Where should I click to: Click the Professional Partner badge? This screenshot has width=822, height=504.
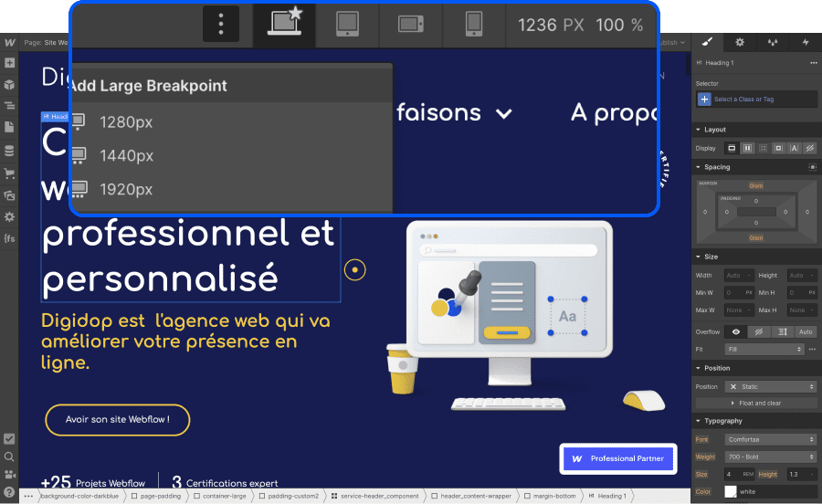coord(618,459)
